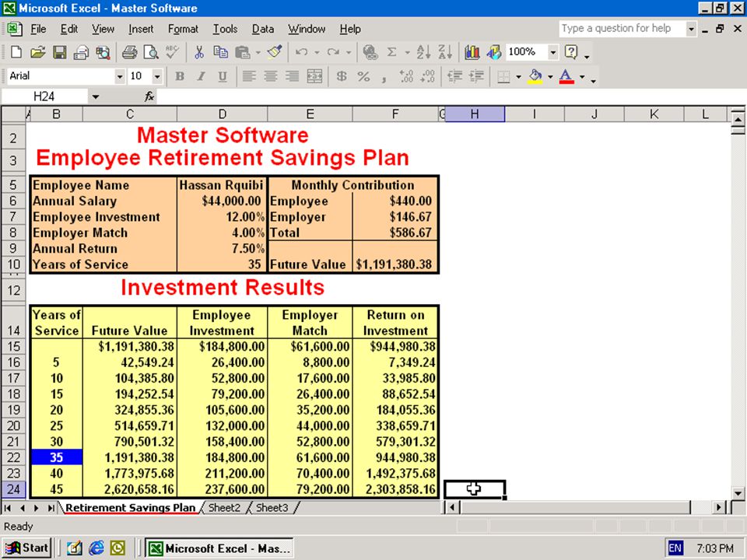Expand the Borders dropdown arrow

518,76
